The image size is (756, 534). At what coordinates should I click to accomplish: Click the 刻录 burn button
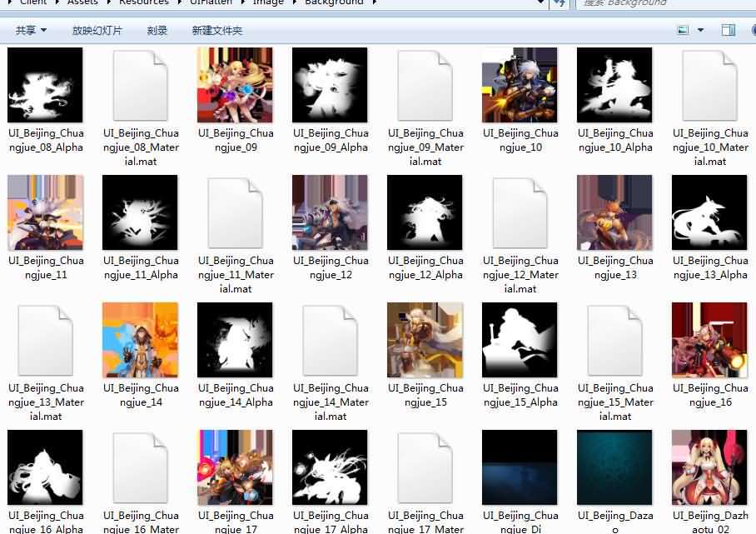click(x=157, y=31)
